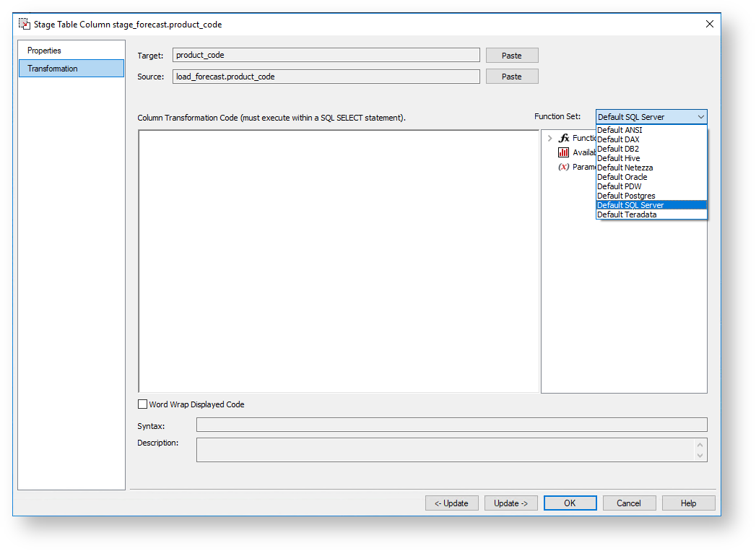Click the Target product_code field
756x551 pixels.
[326, 55]
